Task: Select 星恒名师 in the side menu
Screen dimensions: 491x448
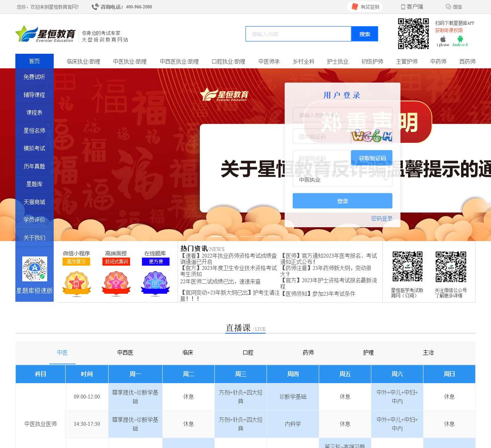Action: [35, 131]
